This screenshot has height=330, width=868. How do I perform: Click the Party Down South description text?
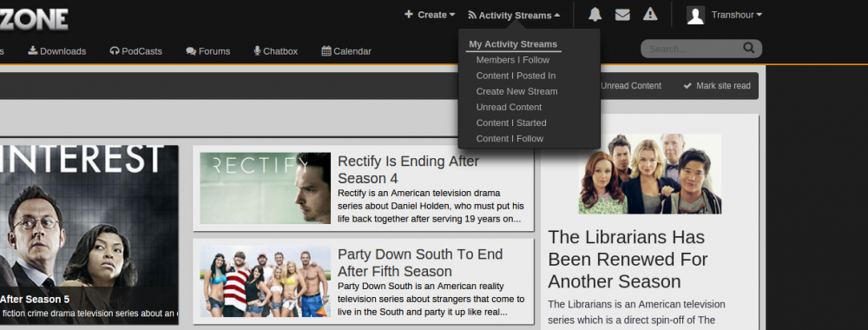(x=431, y=299)
